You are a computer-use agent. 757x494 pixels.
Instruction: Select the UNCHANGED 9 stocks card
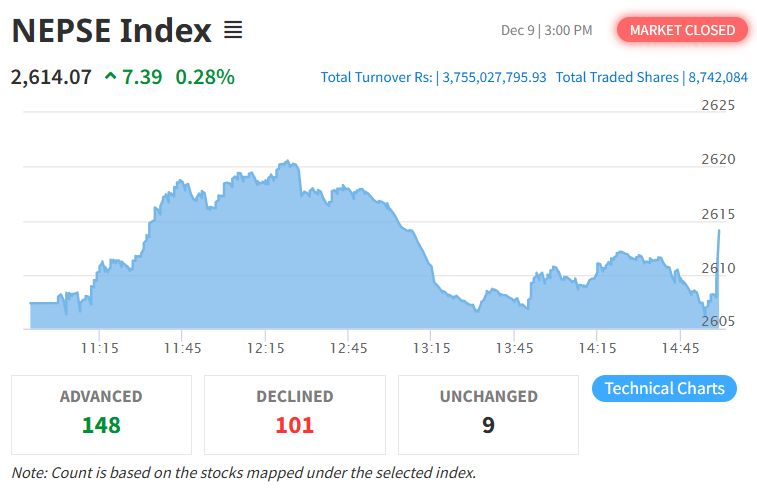pos(488,414)
